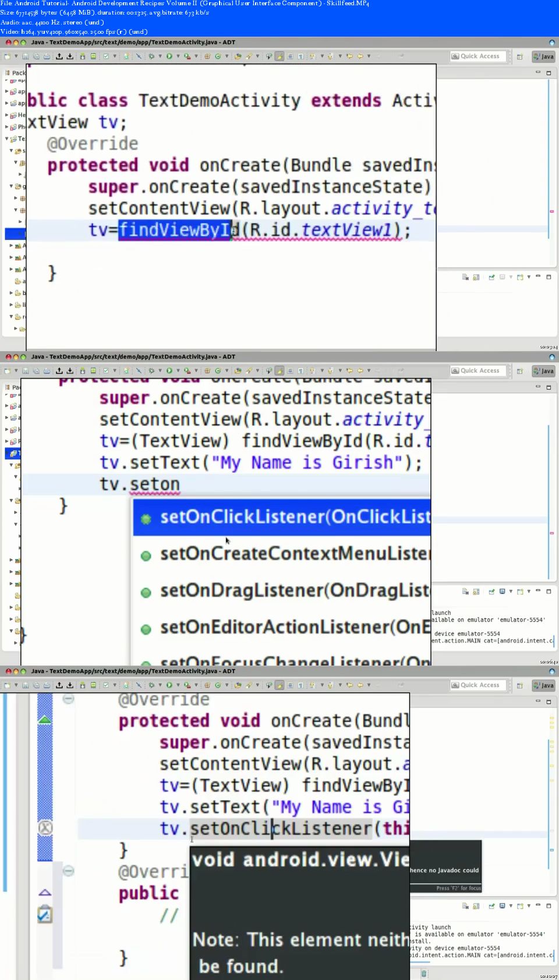Image resolution: width=559 pixels, height=980 pixels.
Task: Click the first console toolbar icon in middle frame
Action: click(x=465, y=591)
